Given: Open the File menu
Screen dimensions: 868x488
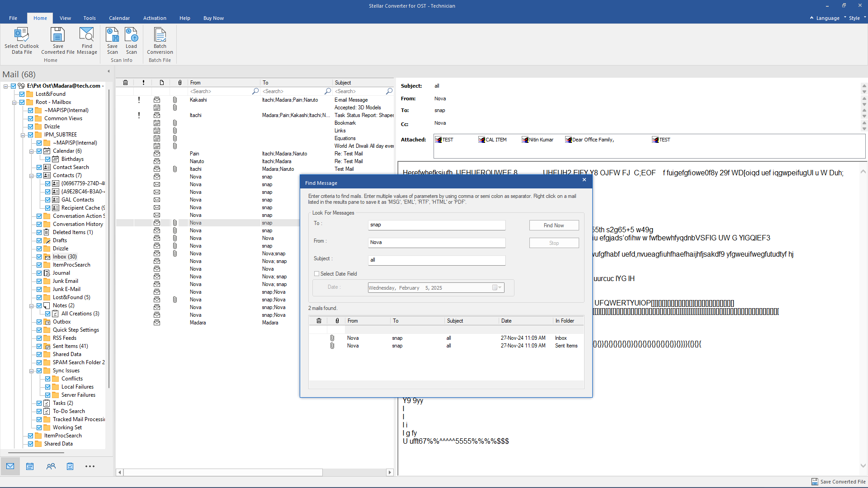Looking at the screenshot, I should click(13, 18).
